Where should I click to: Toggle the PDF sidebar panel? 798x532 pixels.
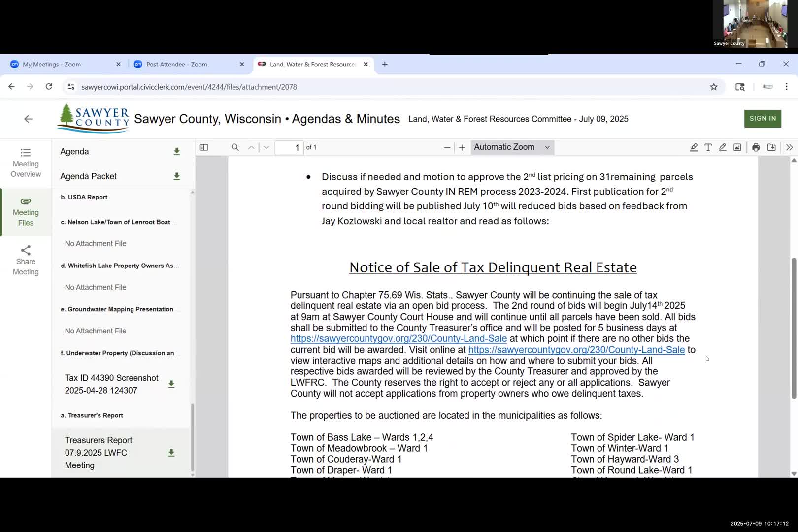click(204, 147)
